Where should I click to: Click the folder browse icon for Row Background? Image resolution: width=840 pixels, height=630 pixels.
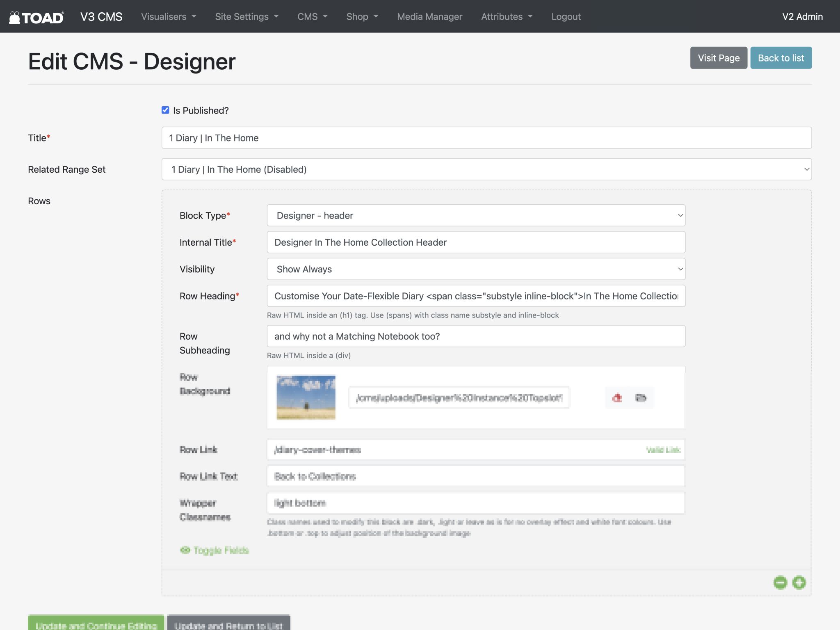coord(640,397)
